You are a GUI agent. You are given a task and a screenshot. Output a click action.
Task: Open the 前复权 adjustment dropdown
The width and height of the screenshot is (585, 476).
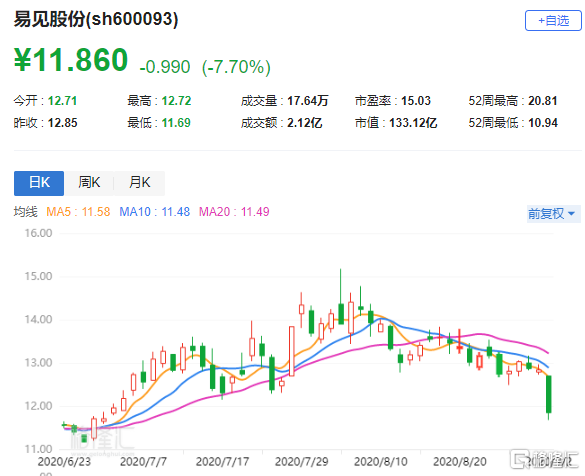[x=553, y=214]
